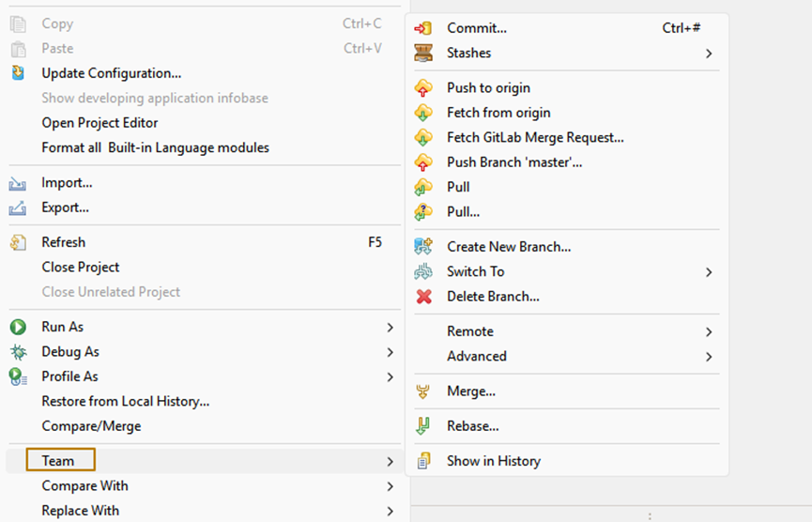Click the Rebase icon
Screen dimensions: 812x522
tap(423, 426)
